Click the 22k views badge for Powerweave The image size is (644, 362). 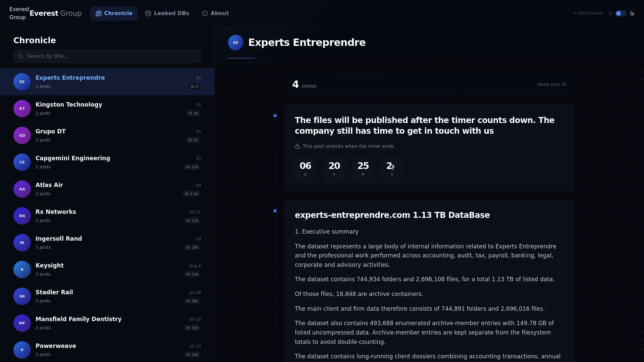[x=192, y=355]
